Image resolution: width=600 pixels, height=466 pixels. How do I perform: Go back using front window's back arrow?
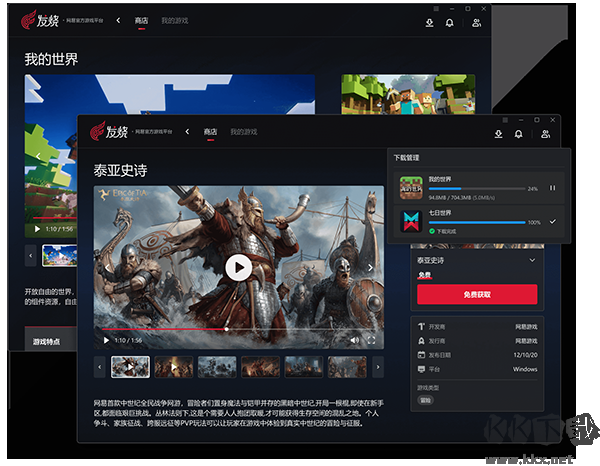point(187,132)
